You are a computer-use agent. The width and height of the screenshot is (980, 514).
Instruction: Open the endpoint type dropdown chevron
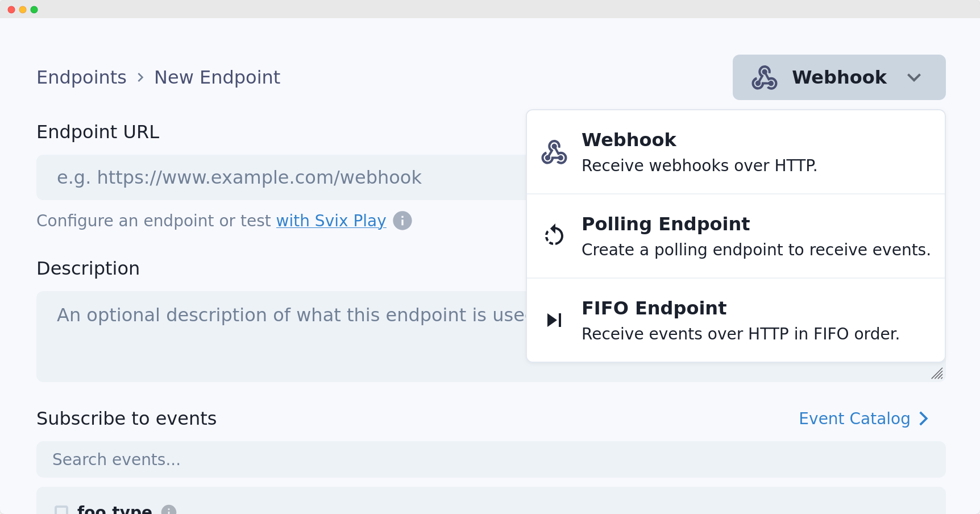pyautogui.click(x=914, y=77)
